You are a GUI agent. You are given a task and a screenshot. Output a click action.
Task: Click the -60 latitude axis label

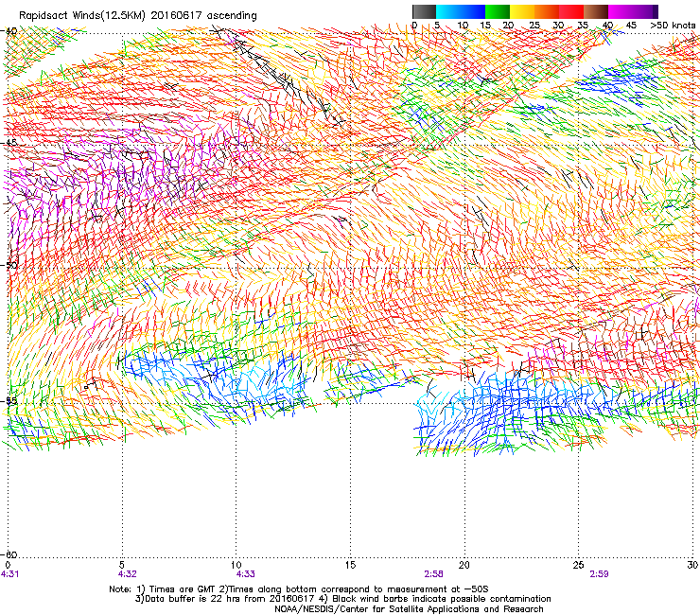point(9,554)
